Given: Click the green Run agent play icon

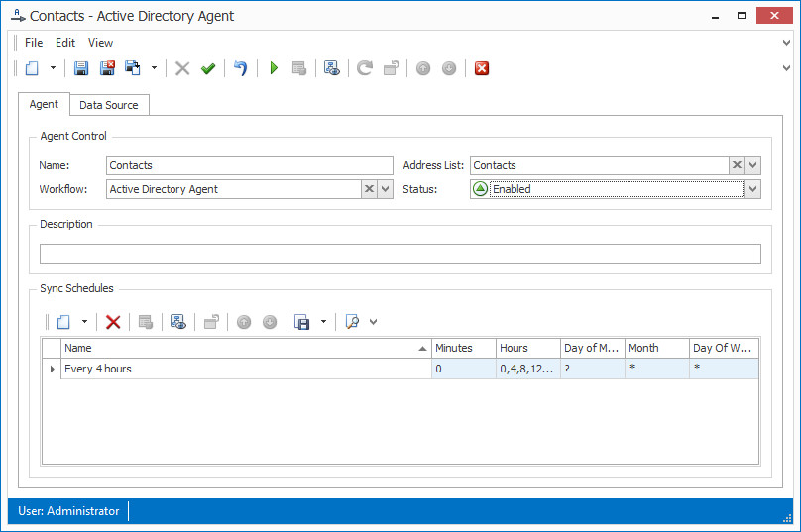Looking at the screenshot, I should coord(274,68).
